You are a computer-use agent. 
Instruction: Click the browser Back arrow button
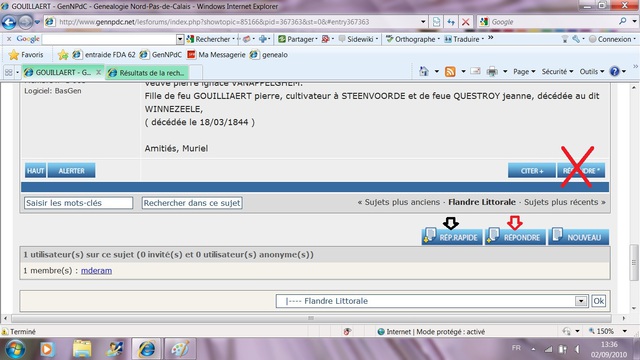coord(9,22)
